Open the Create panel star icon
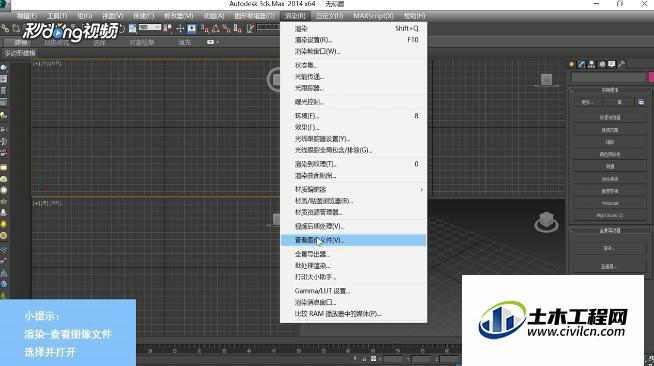This screenshot has height=366, width=654. pyautogui.click(x=571, y=64)
